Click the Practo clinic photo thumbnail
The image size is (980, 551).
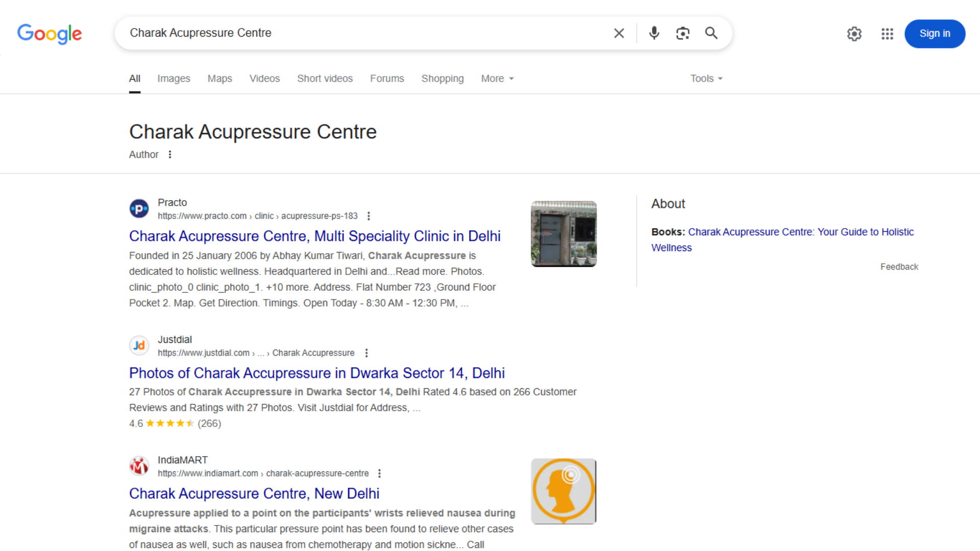pyautogui.click(x=563, y=234)
